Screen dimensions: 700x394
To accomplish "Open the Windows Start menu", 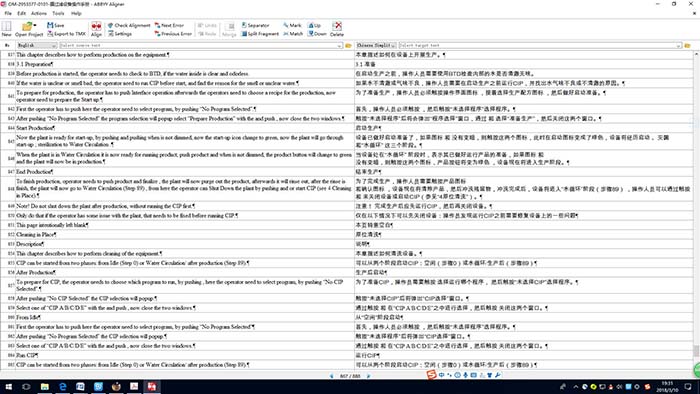I will [x=8, y=387].
